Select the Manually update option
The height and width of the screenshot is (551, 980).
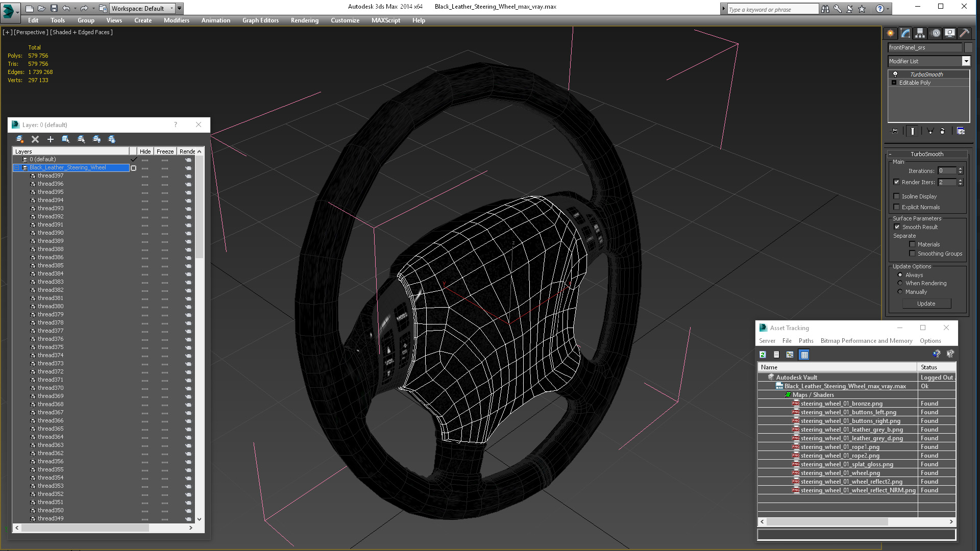(900, 292)
